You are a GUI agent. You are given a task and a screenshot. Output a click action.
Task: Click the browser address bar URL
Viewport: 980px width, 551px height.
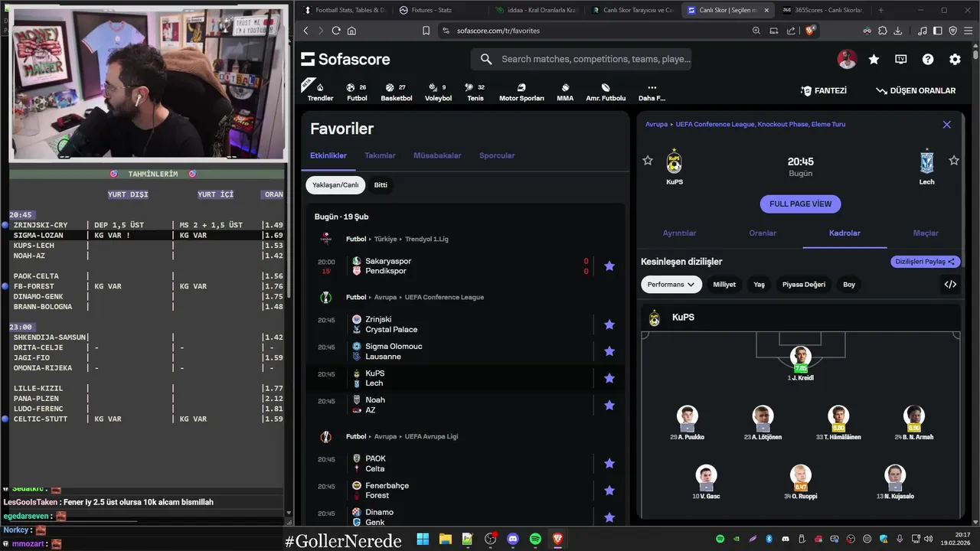coord(498,31)
